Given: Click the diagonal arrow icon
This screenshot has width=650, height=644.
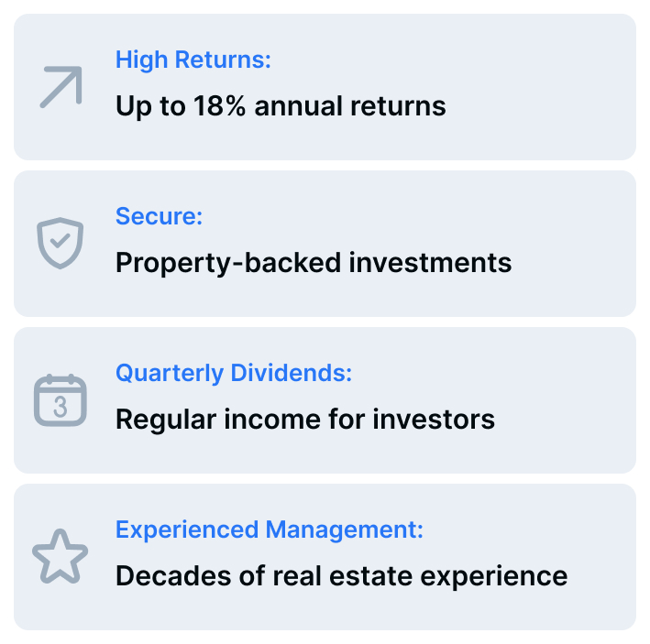Looking at the screenshot, I should (61, 87).
